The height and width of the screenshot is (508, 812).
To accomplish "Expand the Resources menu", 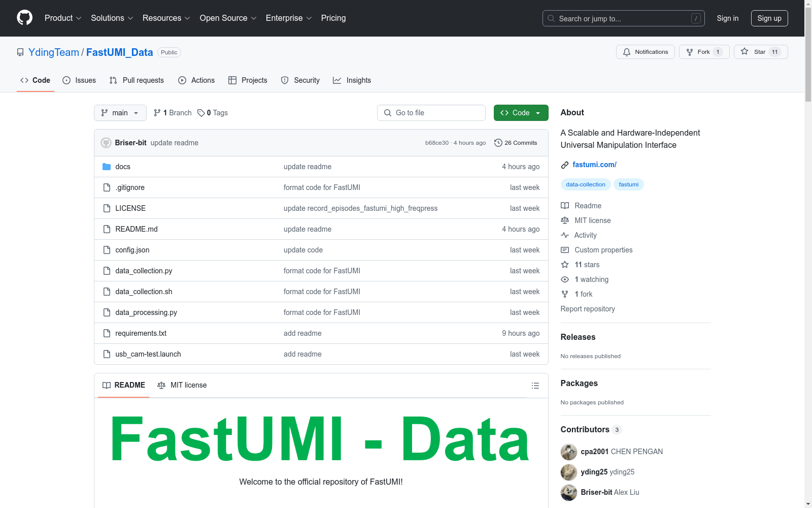I will click(x=166, y=18).
